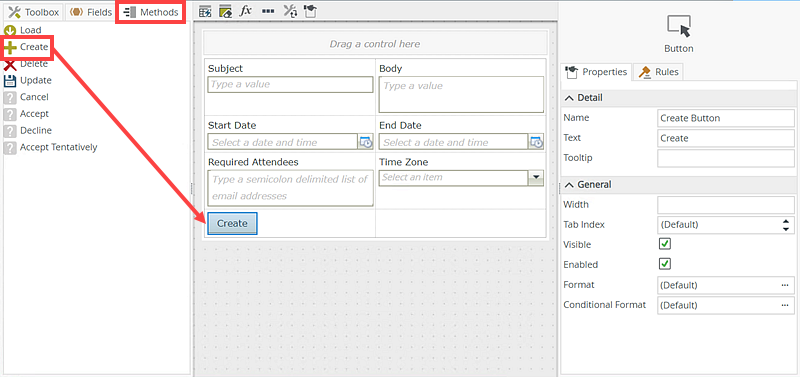Increase the Tab Index stepper value
The width and height of the screenshot is (800, 377).
point(785,221)
